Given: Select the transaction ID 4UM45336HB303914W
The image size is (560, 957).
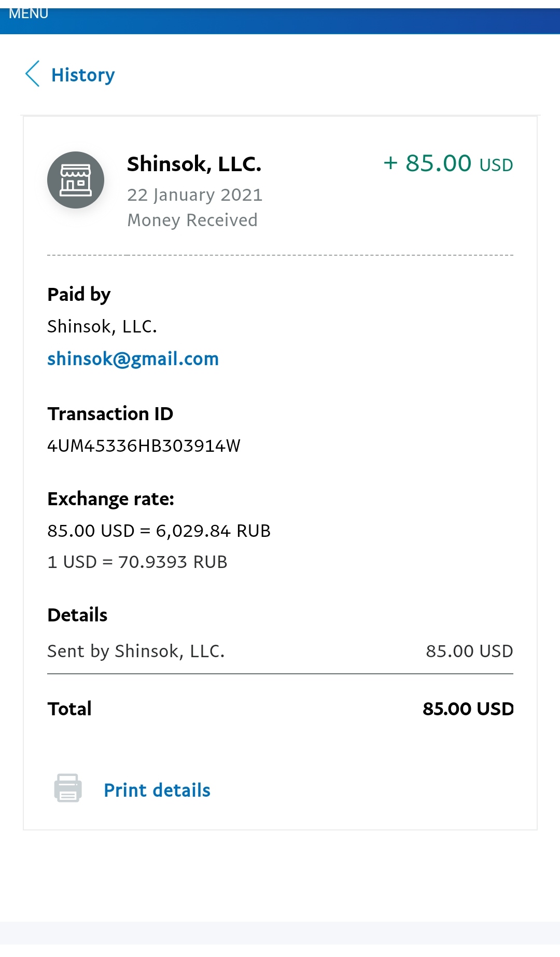Looking at the screenshot, I should 144,446.
